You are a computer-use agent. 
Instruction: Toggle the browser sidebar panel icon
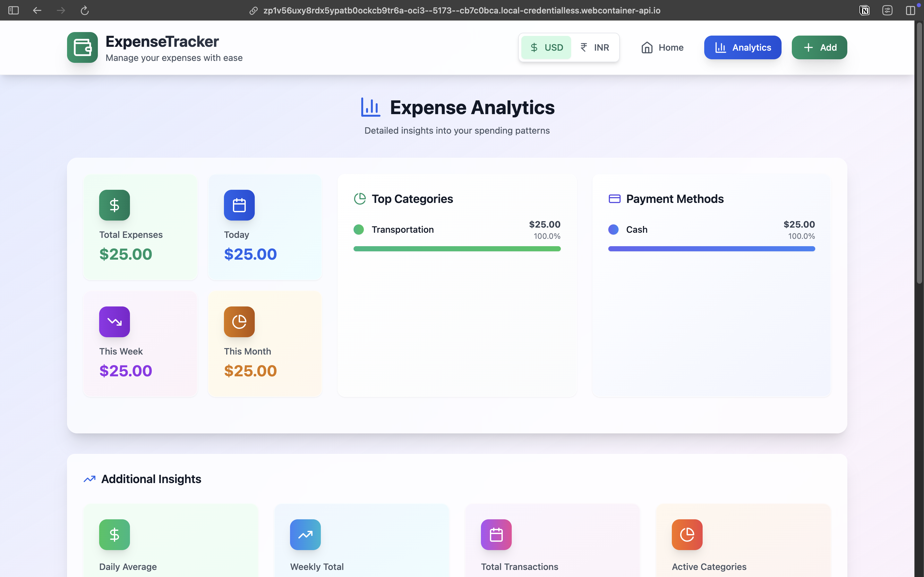click(13, 10)
